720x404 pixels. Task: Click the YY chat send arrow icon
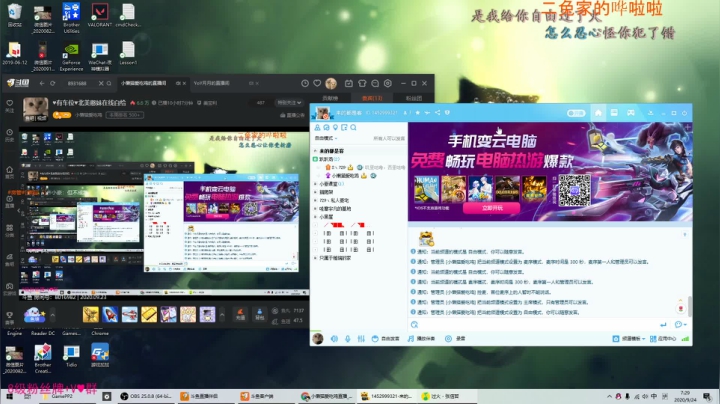pos(663,325)
